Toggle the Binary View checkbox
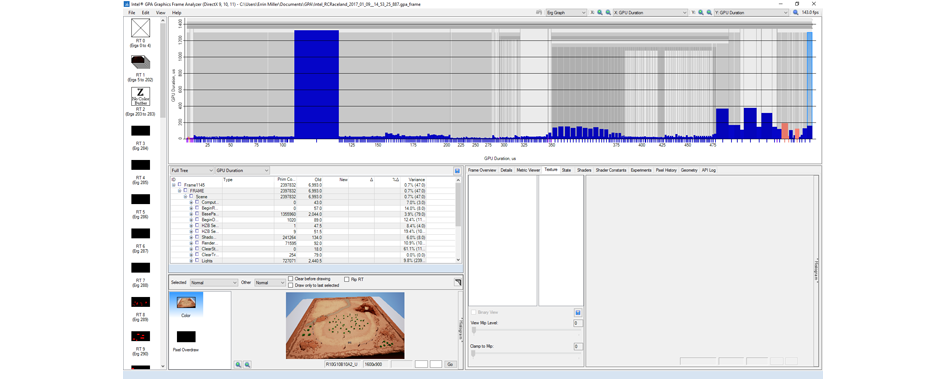This screenshot has width=947, height=379. click(x=473, y=312)
